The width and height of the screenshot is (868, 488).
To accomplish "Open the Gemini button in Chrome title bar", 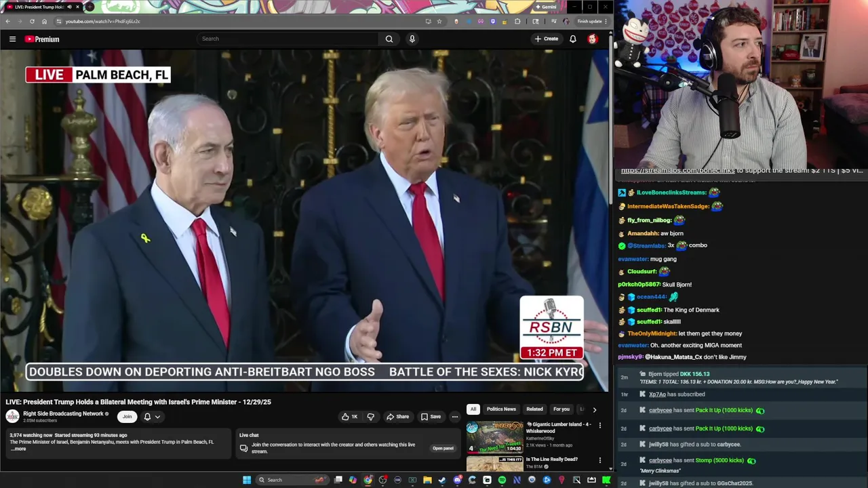I will pyautogui.click(x=546, y=7).
